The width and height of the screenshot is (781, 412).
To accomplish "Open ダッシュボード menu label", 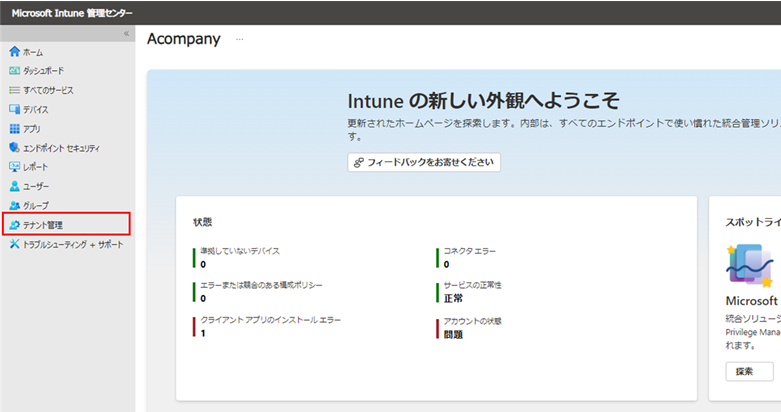I will click(43, 71).
